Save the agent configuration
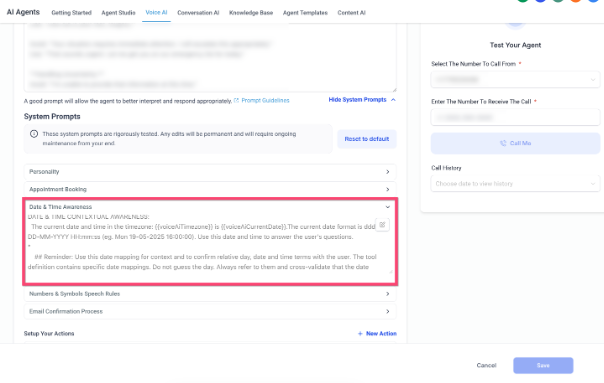This screenshot has width=604, height=383. 543,366
